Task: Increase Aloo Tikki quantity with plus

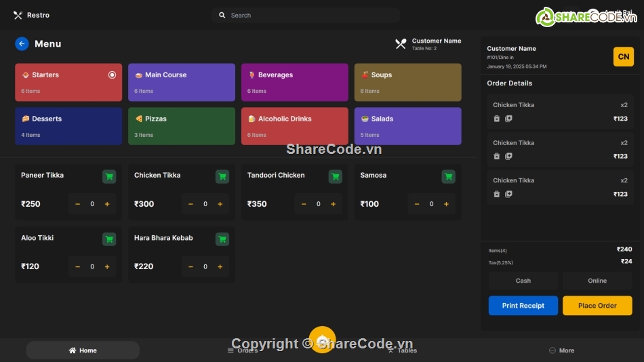Action: tap(106, 266)
